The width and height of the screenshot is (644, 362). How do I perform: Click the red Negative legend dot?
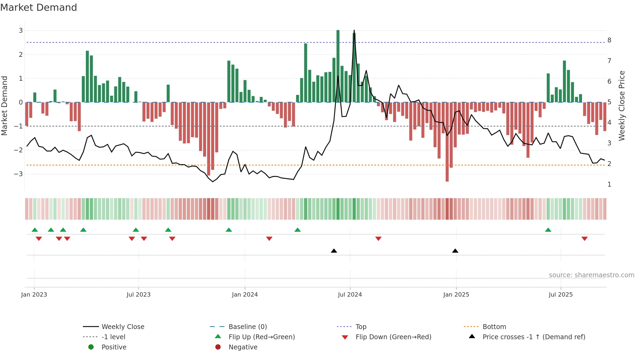[x=218, y=347]
